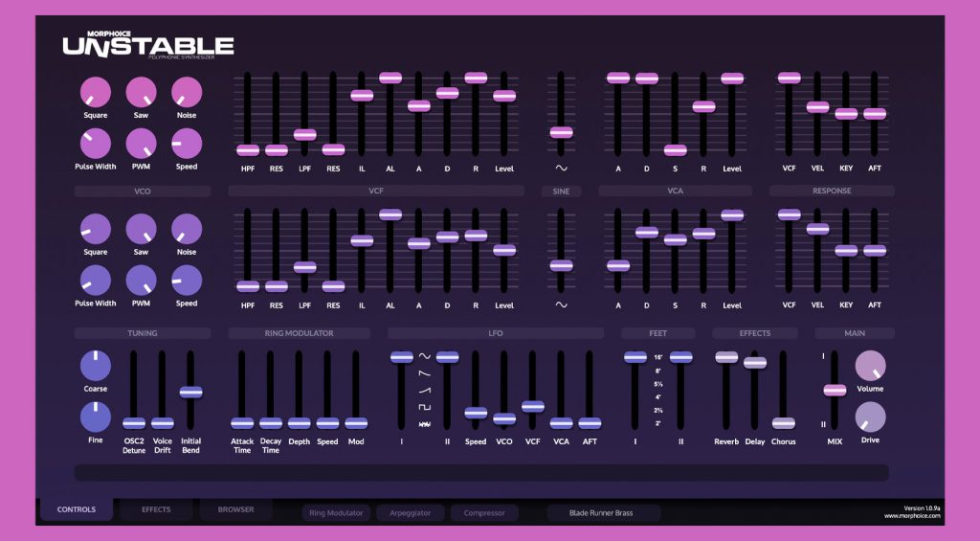
Task: Click the Fine tuning knob
Action: pyautogui.click(x=95, y=417)
